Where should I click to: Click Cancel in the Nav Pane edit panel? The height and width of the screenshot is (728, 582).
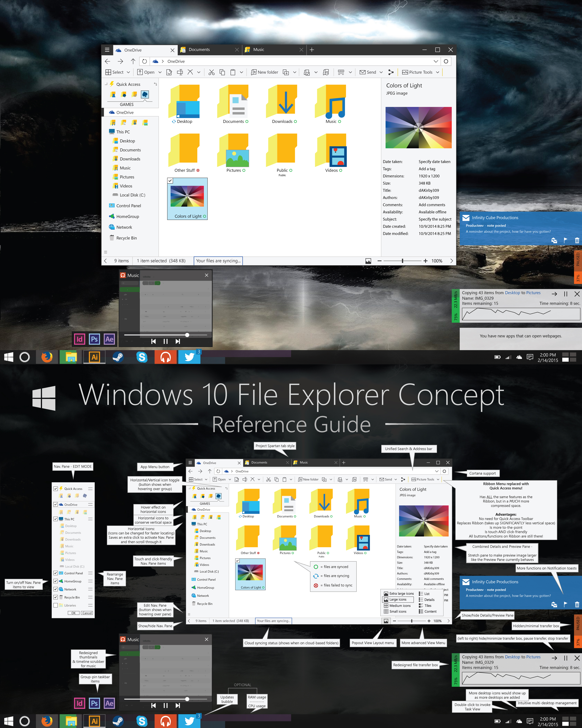pyautogui.click(x=87, y=613)
